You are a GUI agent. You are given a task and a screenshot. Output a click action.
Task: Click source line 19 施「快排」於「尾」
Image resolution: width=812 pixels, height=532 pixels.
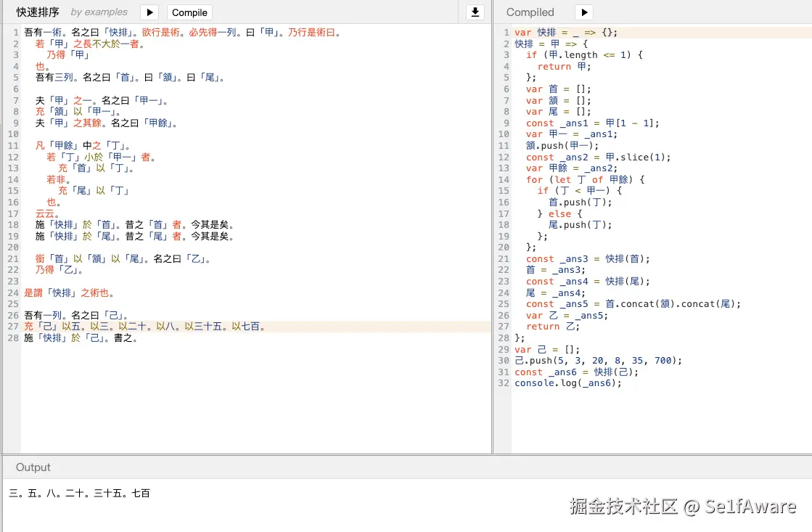tap(135, 236)
